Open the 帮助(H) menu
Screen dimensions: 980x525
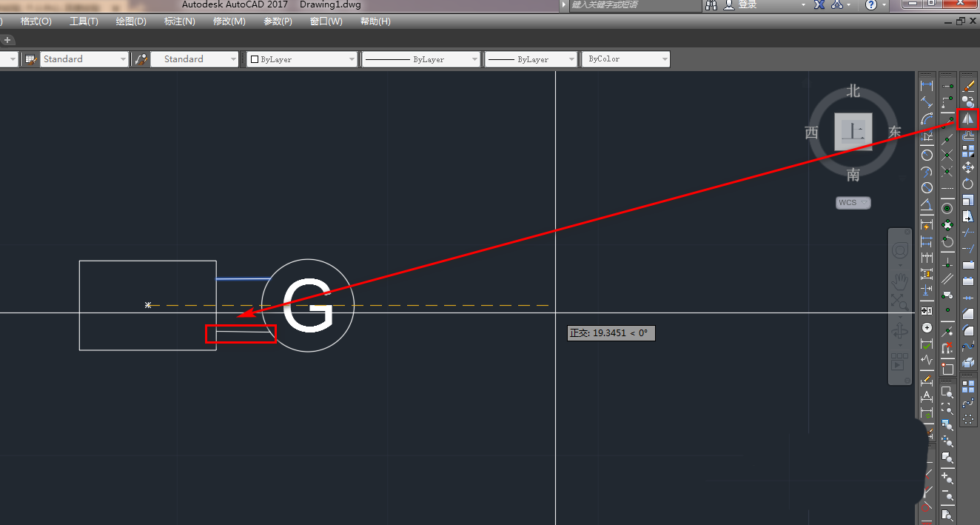click(x=375, y=21)
